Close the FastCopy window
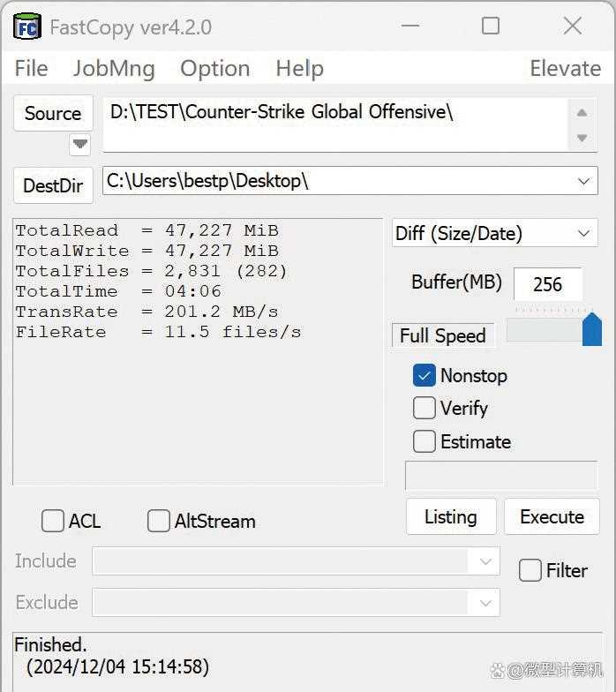This screenshot has width=616, height=692. point(572,26)
